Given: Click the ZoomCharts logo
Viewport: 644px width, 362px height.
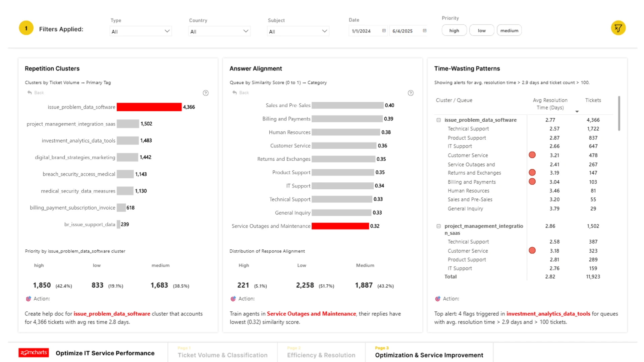Looking at the screenshot, I should click(34, 353).
